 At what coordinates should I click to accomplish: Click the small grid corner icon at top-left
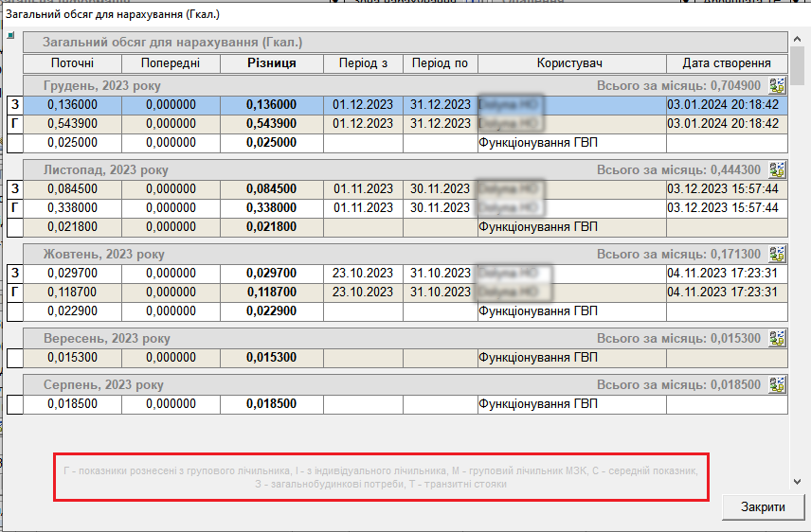11,36
